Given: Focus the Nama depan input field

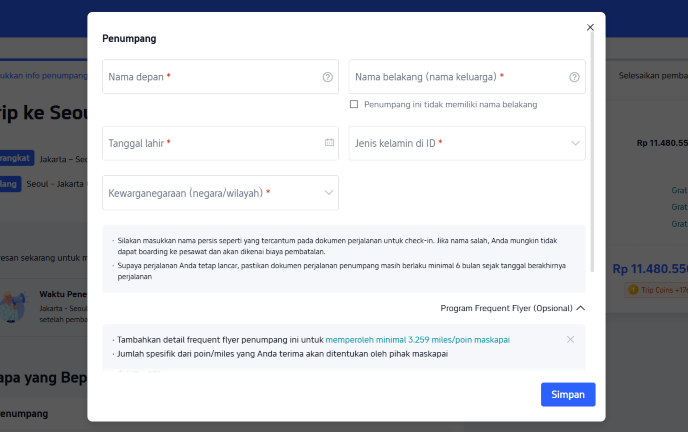Looking at the screenshot, I should coord(220,77).
